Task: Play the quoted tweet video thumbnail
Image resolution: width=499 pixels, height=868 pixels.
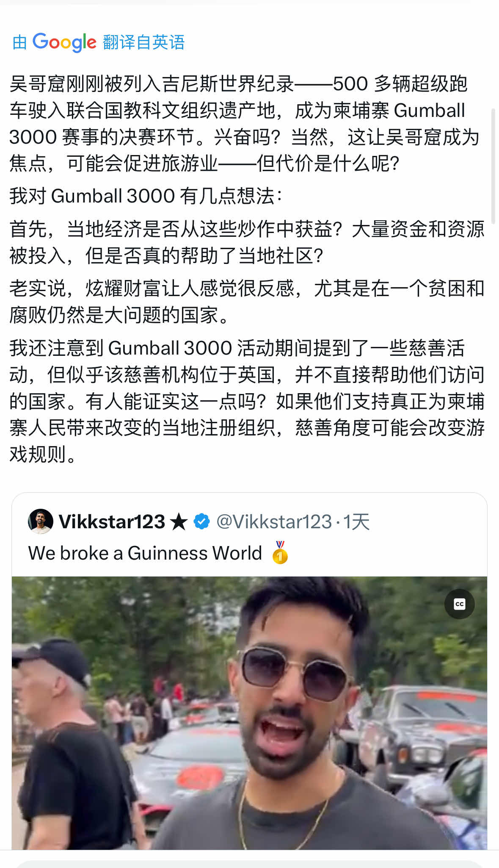Action: pos(249,713)
